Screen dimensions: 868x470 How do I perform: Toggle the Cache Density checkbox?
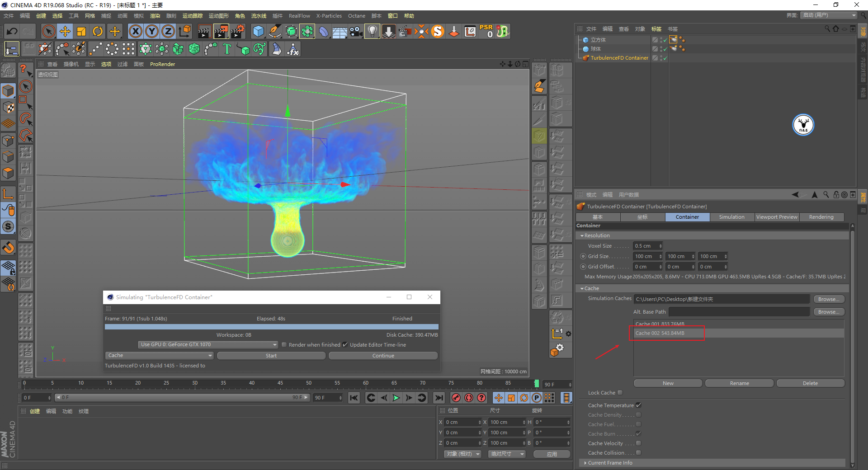(638, 415)
